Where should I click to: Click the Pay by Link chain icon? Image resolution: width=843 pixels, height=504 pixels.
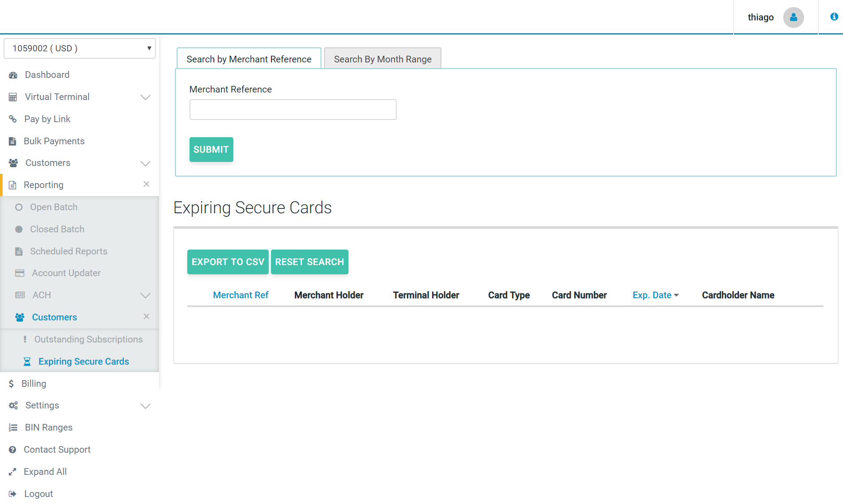(x=13, y=119)
